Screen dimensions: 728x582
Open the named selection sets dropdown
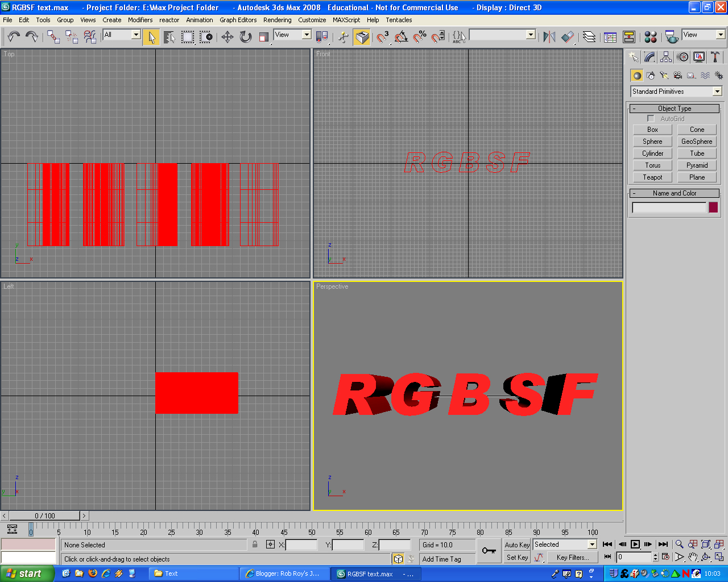point(503,35)
